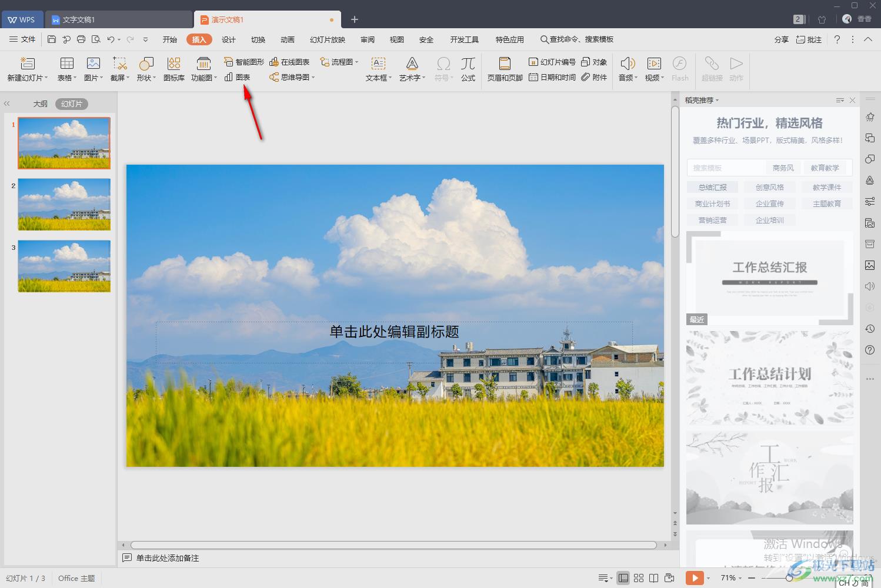Image resolution: width=881 pixels, height=588 pixels.
Task: Click the speaker icon in right sidebar
Action: tap(870, 286)
